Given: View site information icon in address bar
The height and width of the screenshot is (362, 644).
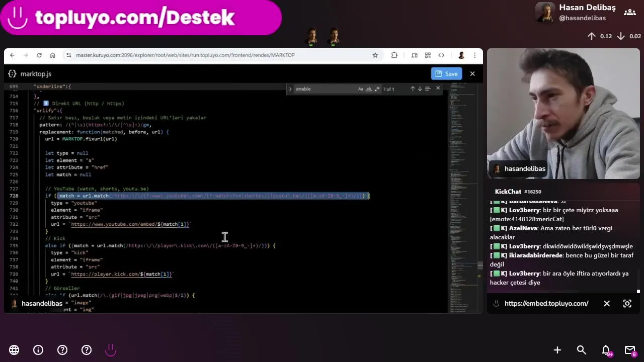Looking at the screenshot, I should (x=68, y=55).
